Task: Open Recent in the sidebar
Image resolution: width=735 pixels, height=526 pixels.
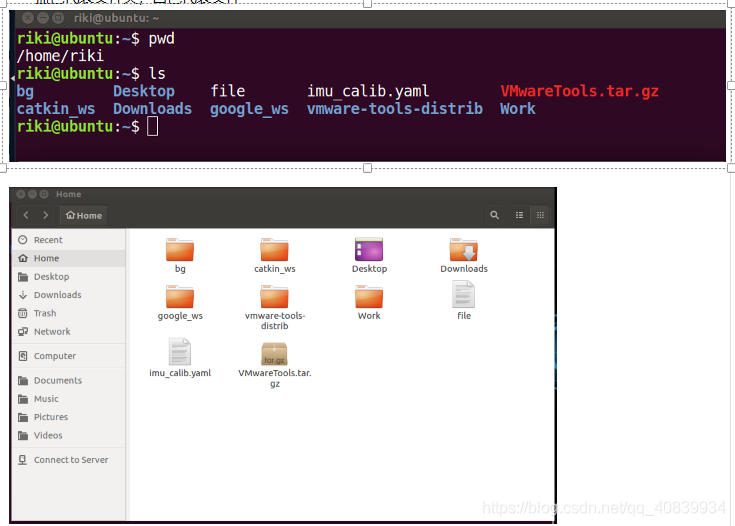Action: coord(69,240)
